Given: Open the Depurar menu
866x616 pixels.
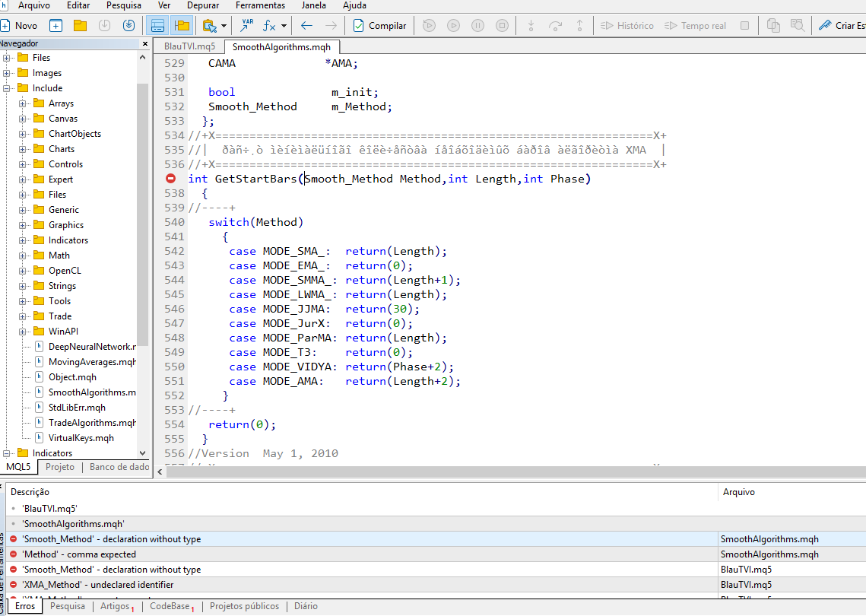Looking at the screenshot, I should click(x=202, y=6).
